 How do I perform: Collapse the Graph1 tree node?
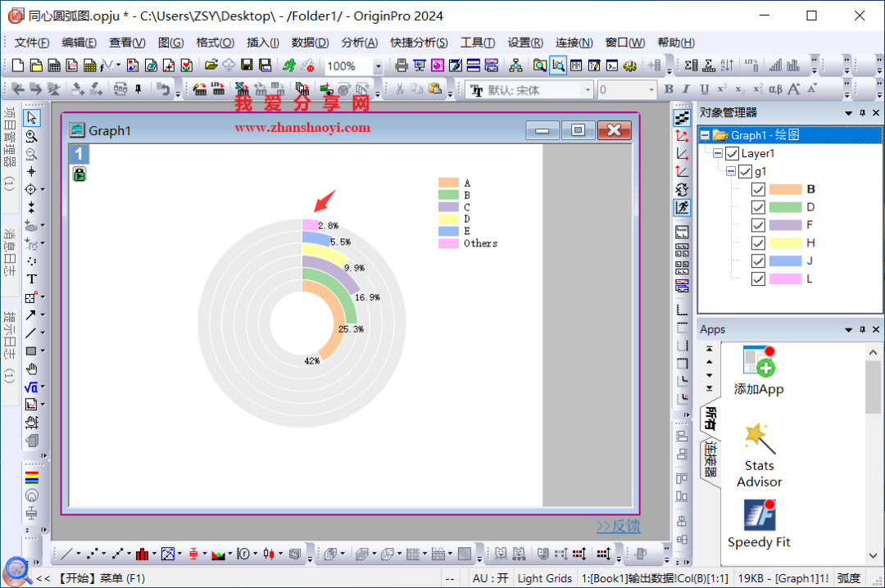(x=705, y=135)
